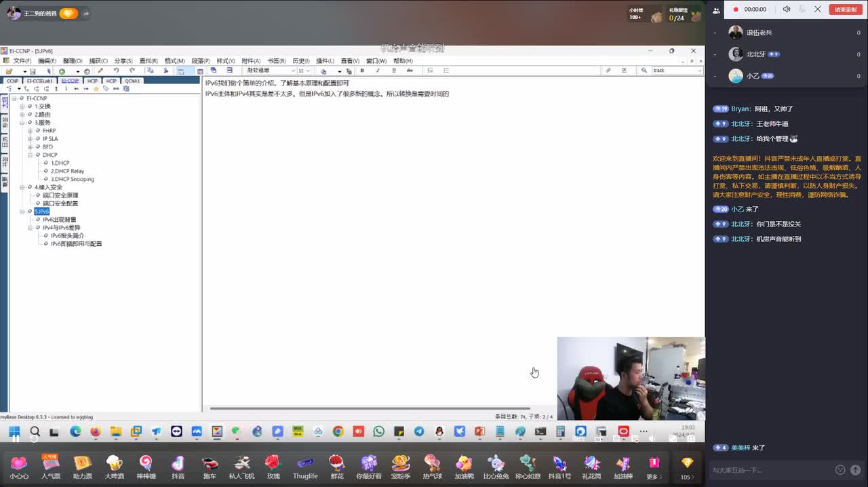868x487 pixels.
Task: Select the Thuglife sunglasses gift
Action: tap(305, 467)
